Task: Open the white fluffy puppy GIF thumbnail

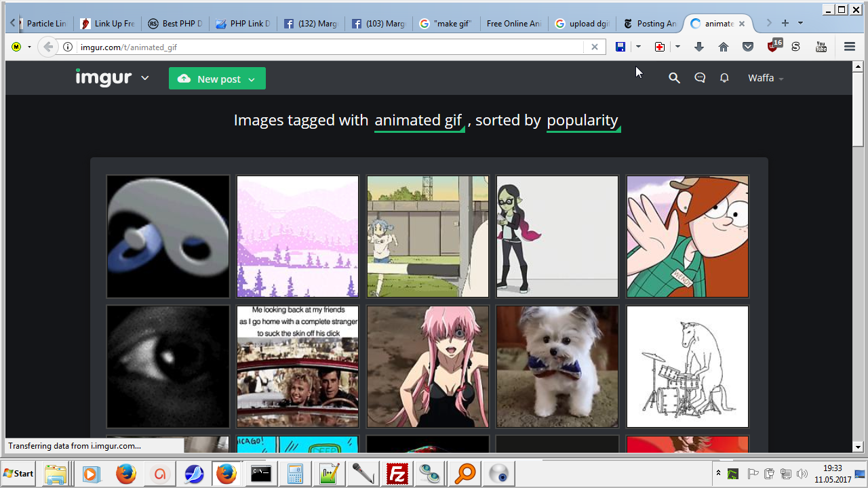Action: coord(557,367)
